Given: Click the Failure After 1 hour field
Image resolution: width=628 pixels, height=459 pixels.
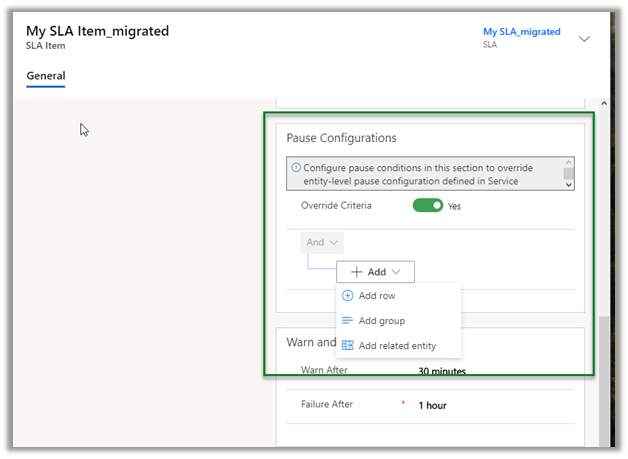Looking at the screenshot, I should point(432,405).
